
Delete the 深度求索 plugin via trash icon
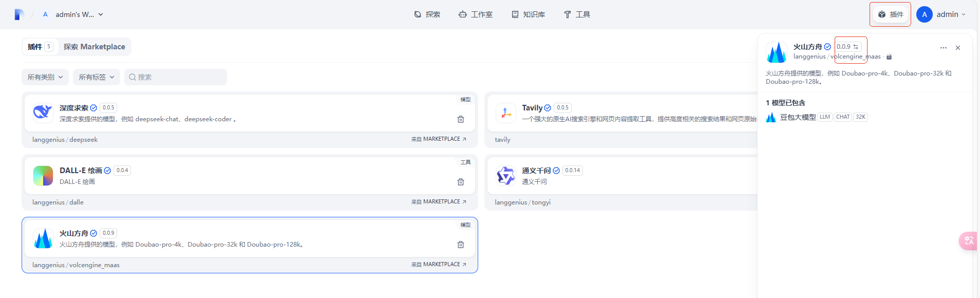coord(461,119)
